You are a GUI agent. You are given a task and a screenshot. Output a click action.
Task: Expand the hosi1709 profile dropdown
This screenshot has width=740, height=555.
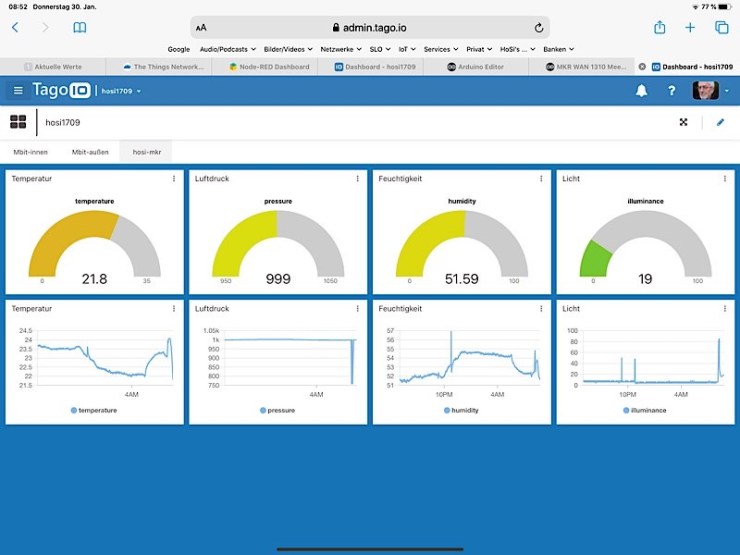tap(121, 91)
